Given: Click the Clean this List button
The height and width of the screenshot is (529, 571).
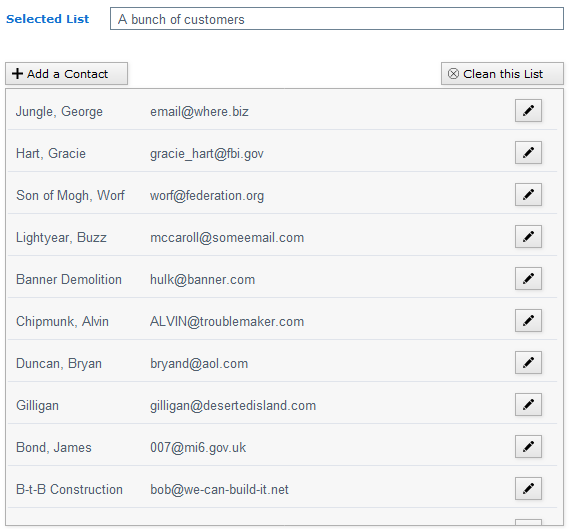Looking at the screenshot, I should pyautogui.click(x=502, y=74).
